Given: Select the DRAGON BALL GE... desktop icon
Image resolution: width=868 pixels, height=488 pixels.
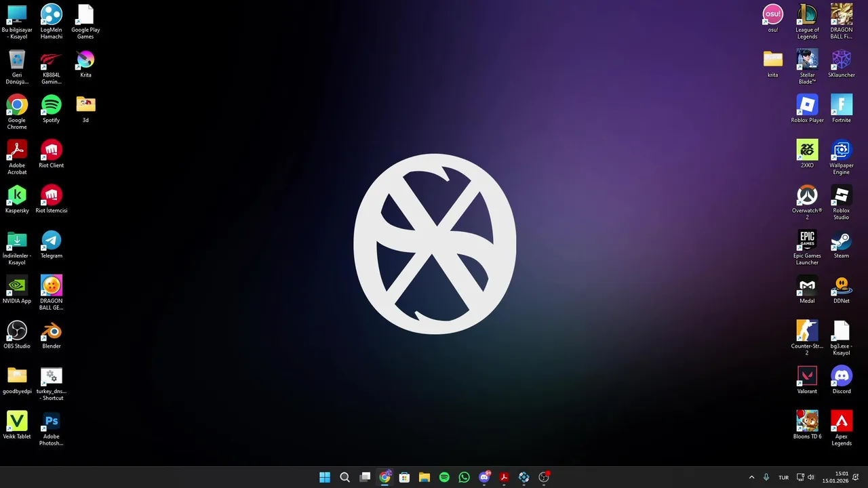Looking at the screenshot, I should 52,293.
